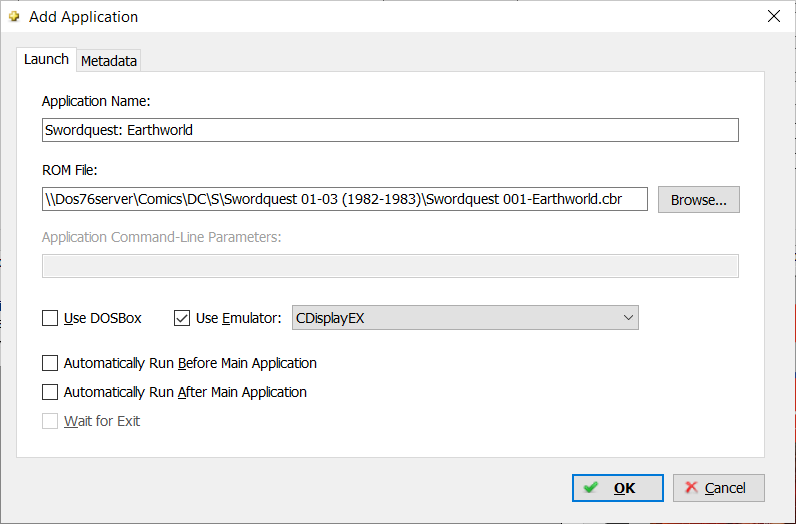
Task: Click the red X icon on Cancel
Action: (x=691, y=487)
